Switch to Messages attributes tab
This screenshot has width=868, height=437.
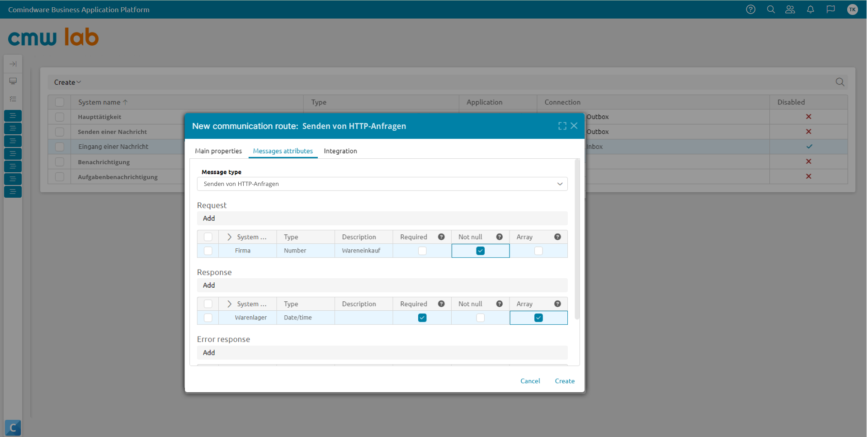coord(283,151)
